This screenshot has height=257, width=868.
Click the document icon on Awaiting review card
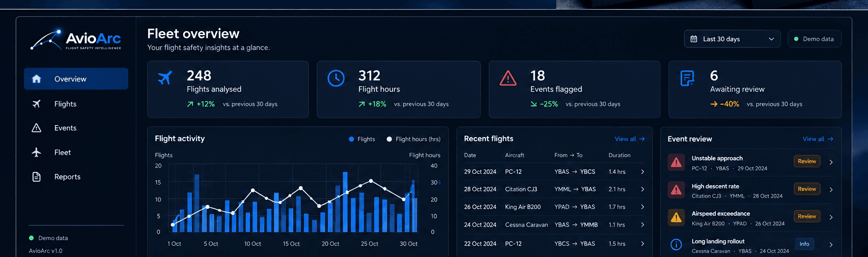[x=687, y=79]
